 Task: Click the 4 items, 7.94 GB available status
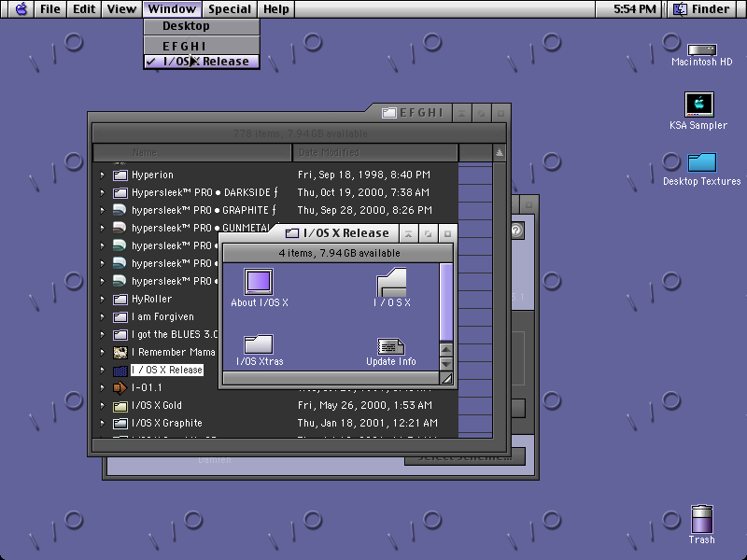pyautogui.click(x=339, y=253)
